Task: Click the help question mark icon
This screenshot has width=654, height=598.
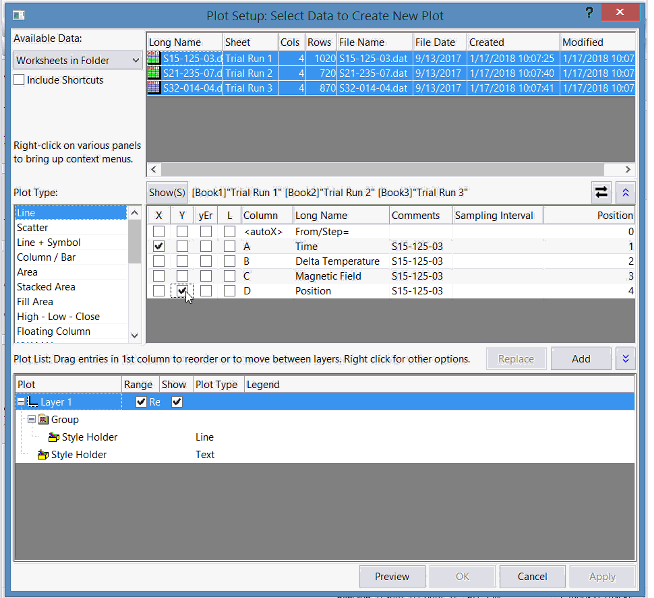Action: (589, 13)
